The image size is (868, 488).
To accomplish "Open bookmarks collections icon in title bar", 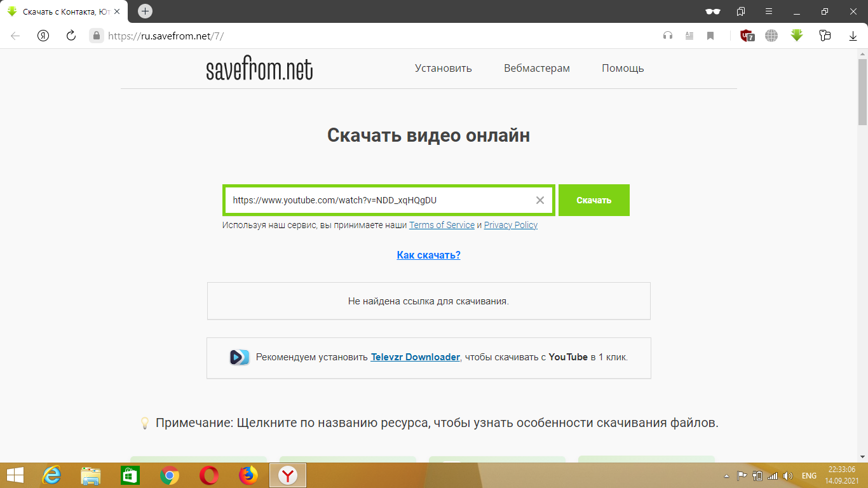I will pyautogui.click(x=741, y=11).
